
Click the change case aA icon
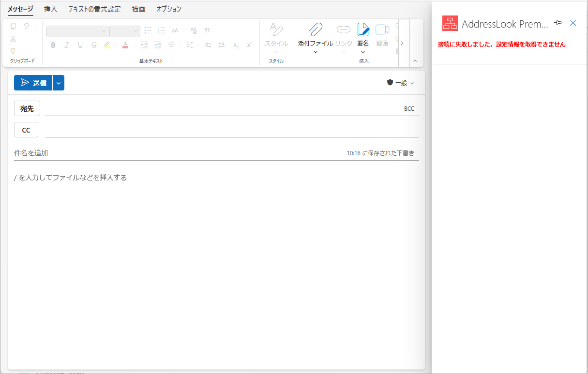175,30
